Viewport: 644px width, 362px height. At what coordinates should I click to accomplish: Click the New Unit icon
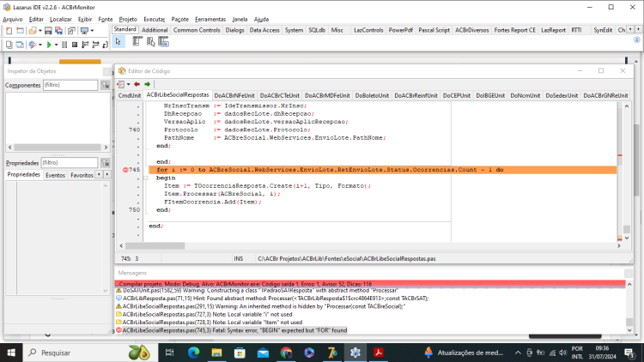(x=9, y=31)
